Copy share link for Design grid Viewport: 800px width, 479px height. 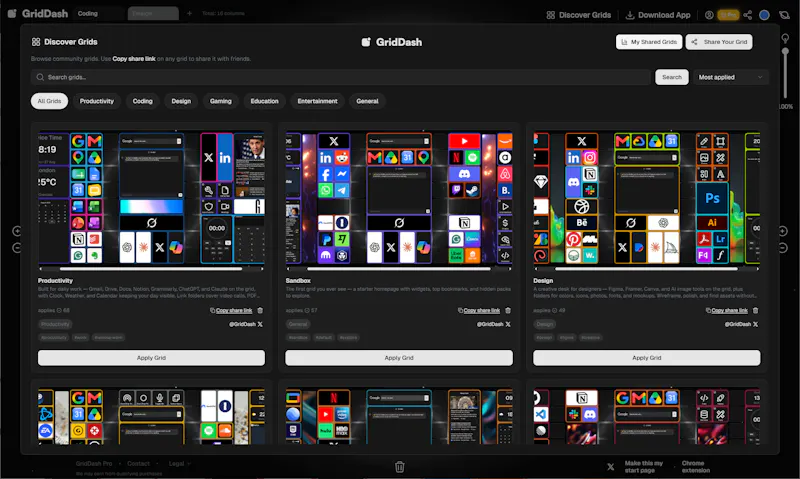[x=727, y=310]
